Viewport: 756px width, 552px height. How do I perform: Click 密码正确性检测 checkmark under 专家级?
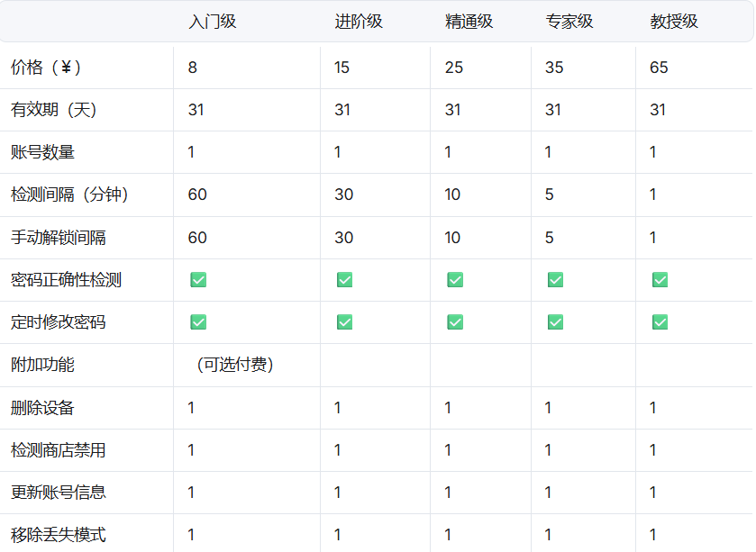(555, 280)
